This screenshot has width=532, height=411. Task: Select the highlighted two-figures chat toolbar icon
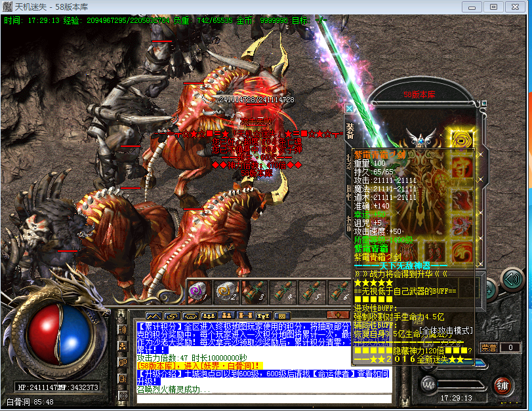227,316
